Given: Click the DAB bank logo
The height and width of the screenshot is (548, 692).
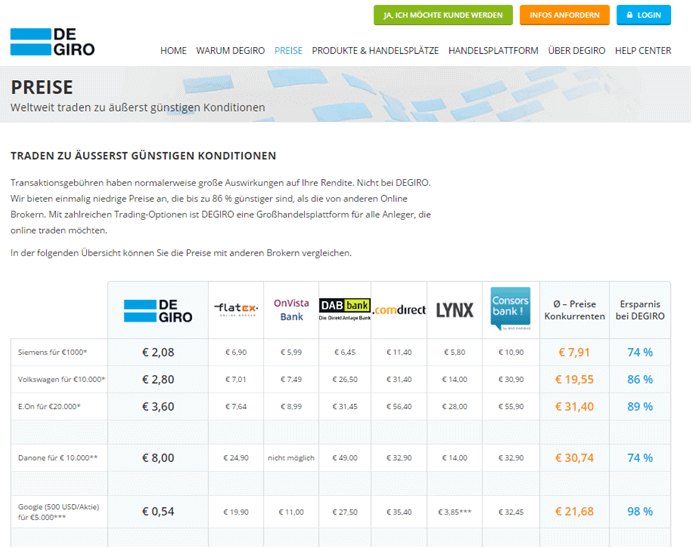Looking at the screenshot, I should tap(345, 309).
